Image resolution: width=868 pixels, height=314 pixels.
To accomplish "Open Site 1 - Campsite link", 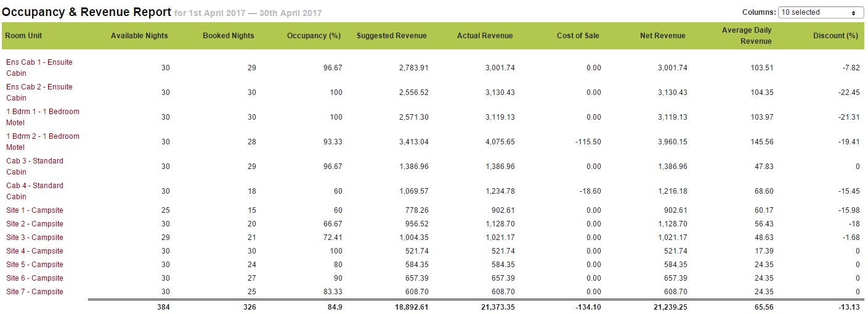I will coord(34,210).
